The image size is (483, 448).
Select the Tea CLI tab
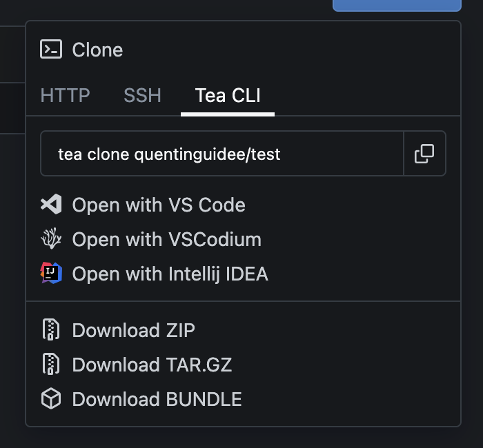coord(228,95)
